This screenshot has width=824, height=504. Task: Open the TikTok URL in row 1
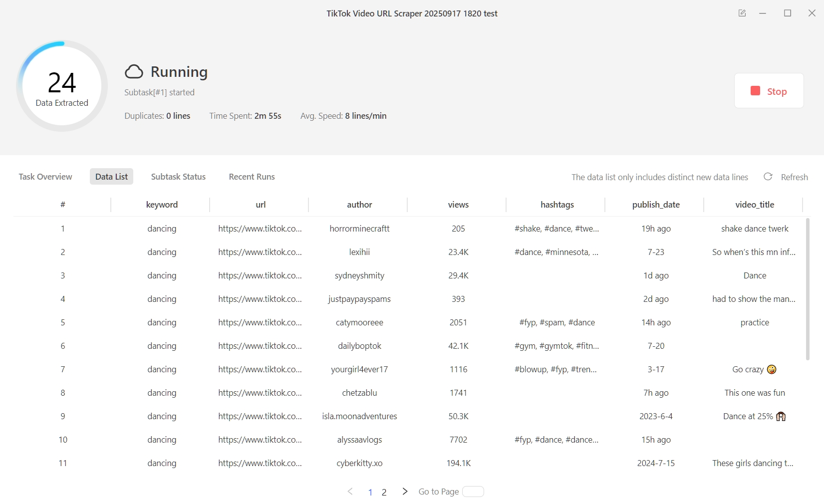(260, 229)
